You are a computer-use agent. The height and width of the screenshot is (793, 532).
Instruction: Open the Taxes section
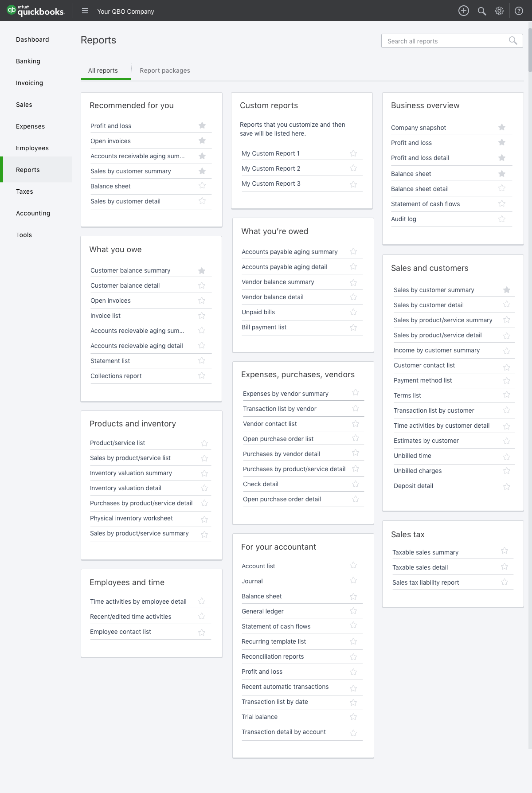click(24, 191)
